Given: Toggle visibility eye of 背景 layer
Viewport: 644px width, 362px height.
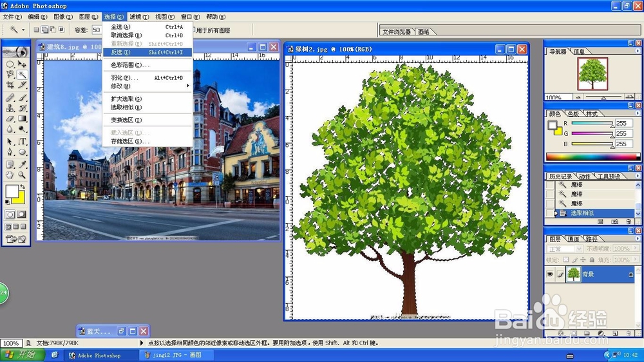Looking at the screenshot, I should pos(550,274).
